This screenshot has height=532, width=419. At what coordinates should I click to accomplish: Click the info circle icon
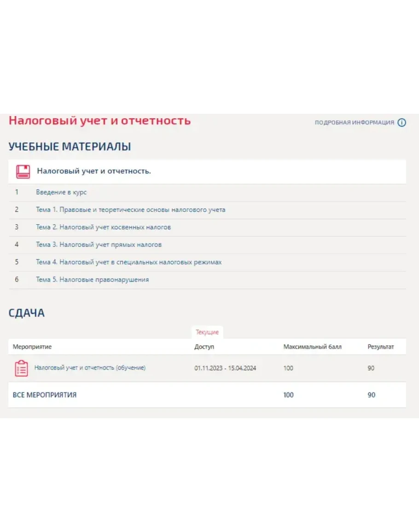[402, 123]
